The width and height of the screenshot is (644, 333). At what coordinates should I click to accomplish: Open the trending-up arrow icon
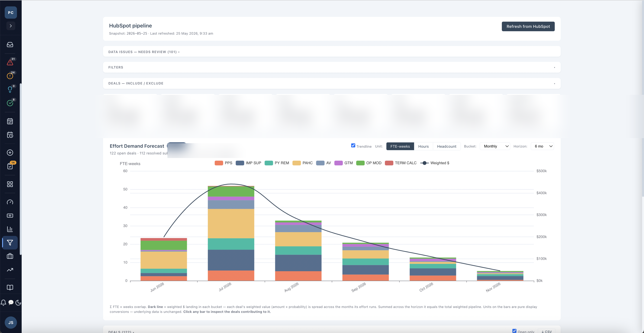[x=10, y=270]
